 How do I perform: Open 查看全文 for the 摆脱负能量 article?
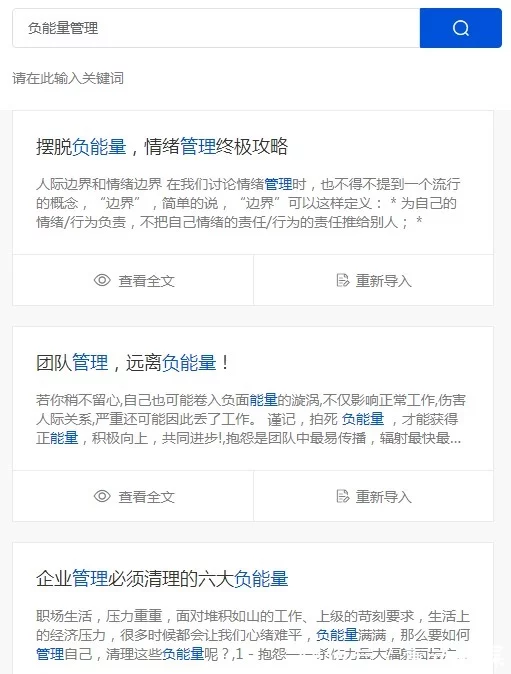tap(133, 280)
